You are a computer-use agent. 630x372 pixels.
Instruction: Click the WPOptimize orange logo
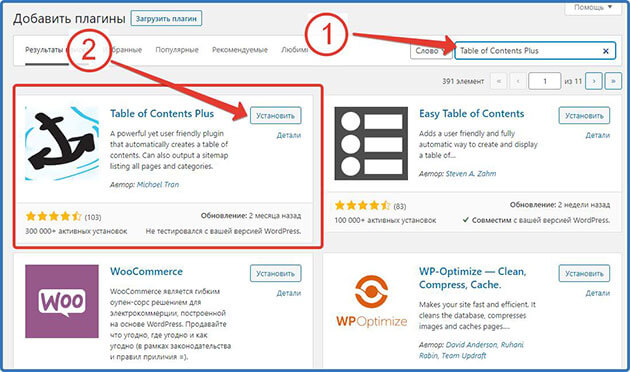371,301
